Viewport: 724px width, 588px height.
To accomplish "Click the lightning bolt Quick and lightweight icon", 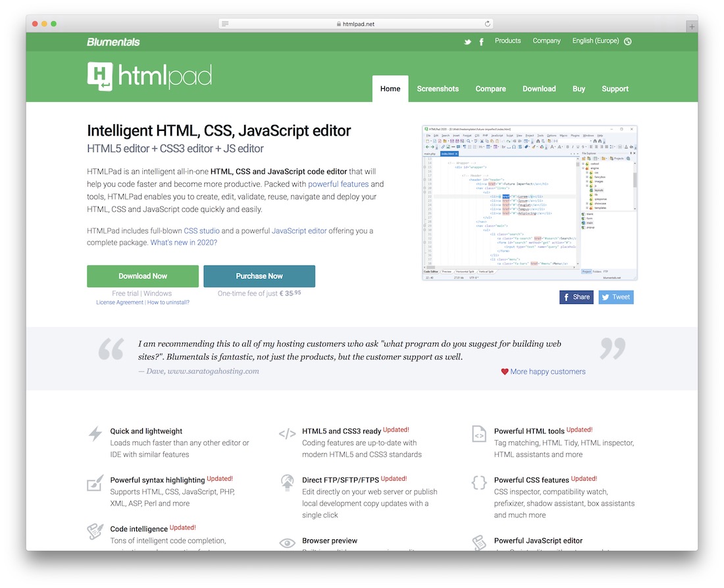I will tap(95, 434).
